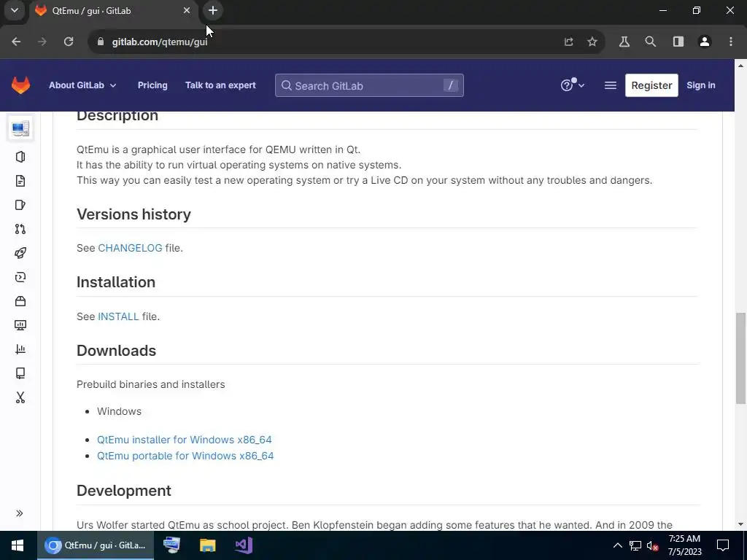Open Chrome Labs flask icon
This screenshot has height=560, width=747.
click(x=624, y=42)
